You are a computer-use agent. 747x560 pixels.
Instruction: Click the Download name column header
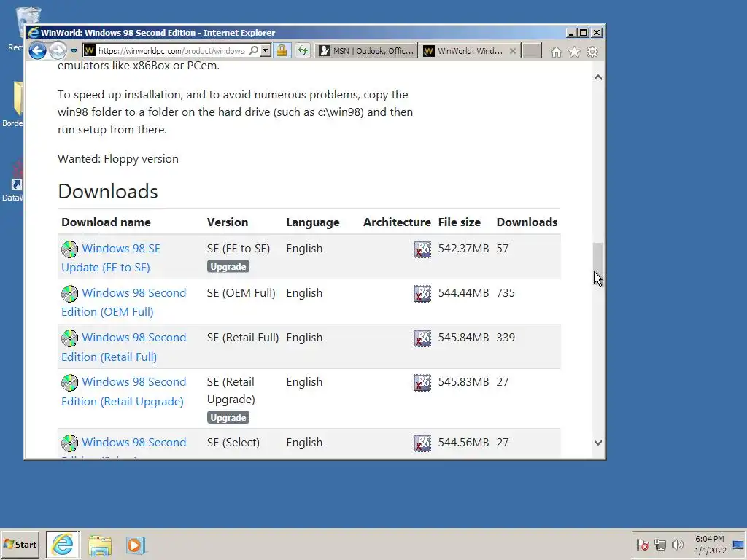106,222
